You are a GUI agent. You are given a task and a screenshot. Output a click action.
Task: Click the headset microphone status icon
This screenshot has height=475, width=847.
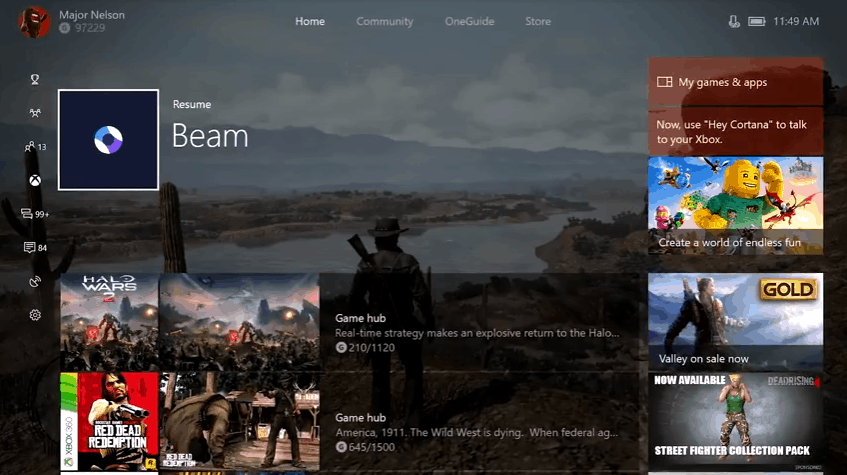[x=734, y=22]
